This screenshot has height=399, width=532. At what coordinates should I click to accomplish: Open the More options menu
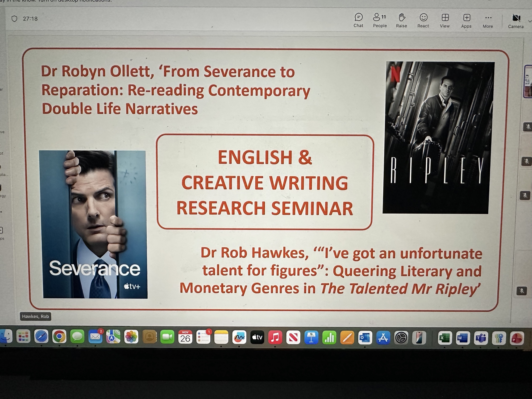[488, 20]
